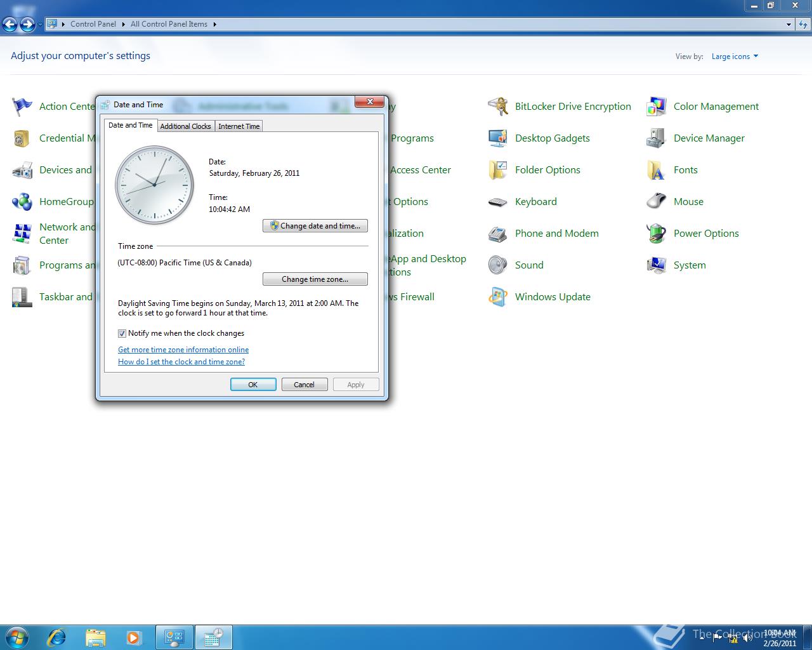
Task: Open How do I set the clock link
Action: (x=181, y=362)
